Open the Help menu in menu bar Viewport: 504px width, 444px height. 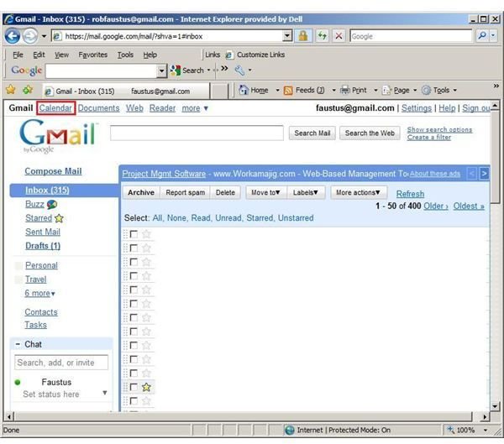[x=150, y=55]
